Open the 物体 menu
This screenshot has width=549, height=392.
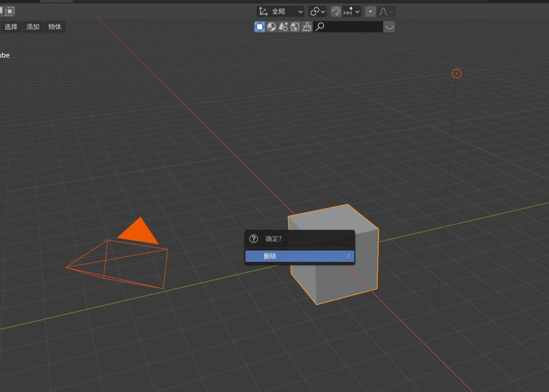[x=54, y=27]
